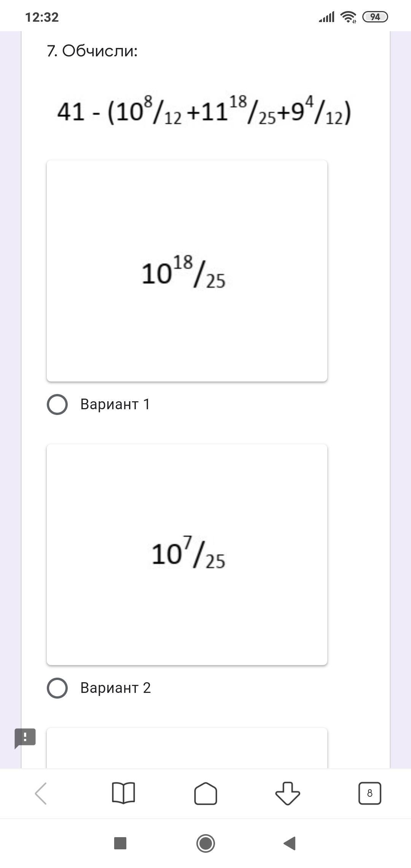Tap the battery indicator in status bar
This screenshot has width=411, height=868.
click(x=375, y=17)
